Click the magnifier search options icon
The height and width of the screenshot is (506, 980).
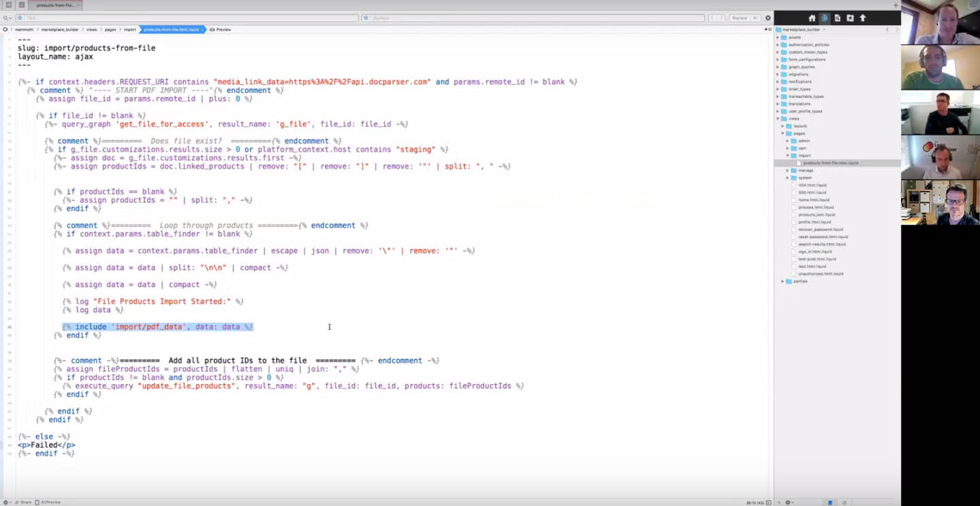click(6, 18)
